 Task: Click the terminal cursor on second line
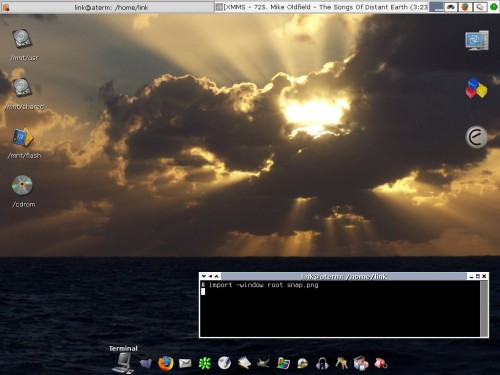(203, 292)
